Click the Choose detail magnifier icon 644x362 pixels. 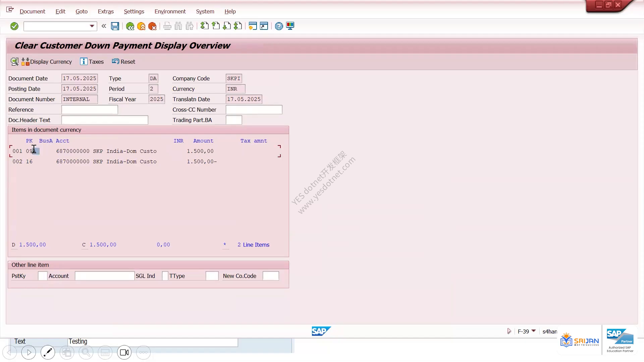click(14, 62)
